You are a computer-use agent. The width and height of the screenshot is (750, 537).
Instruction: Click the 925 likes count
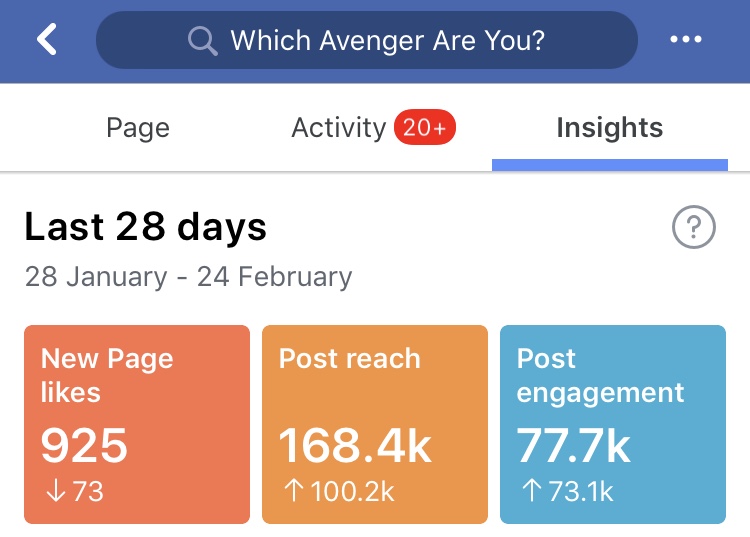pos(84,447)
